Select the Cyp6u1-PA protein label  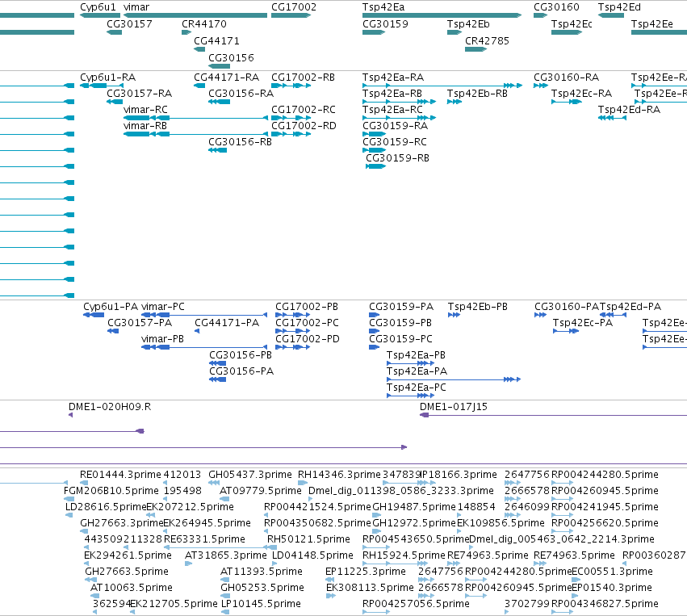click(111, 307)
